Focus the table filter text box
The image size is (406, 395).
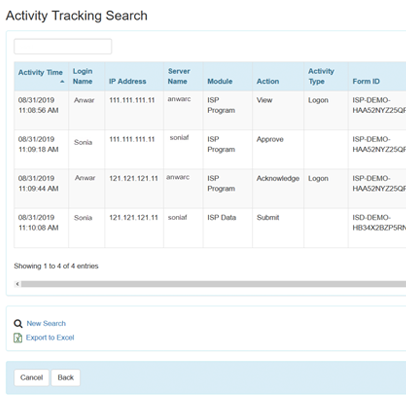pos(63,46)
